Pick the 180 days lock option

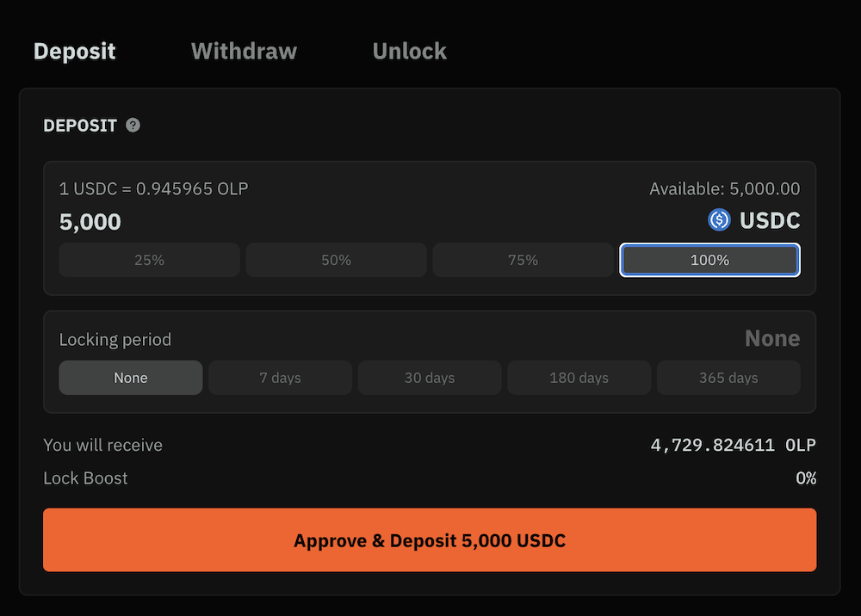coord(579,378)
